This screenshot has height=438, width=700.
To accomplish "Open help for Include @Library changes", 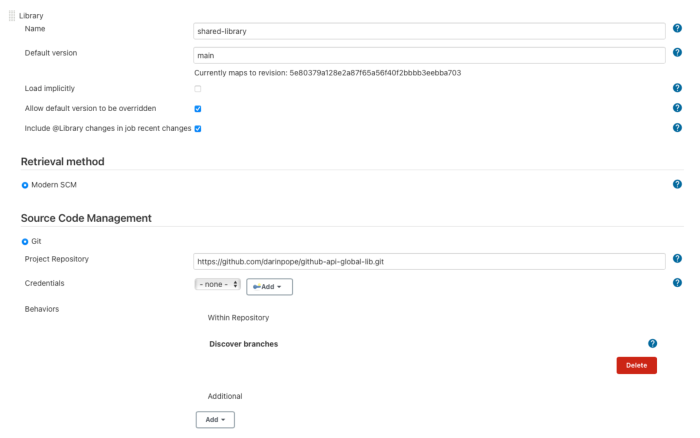I will point(677,128).
